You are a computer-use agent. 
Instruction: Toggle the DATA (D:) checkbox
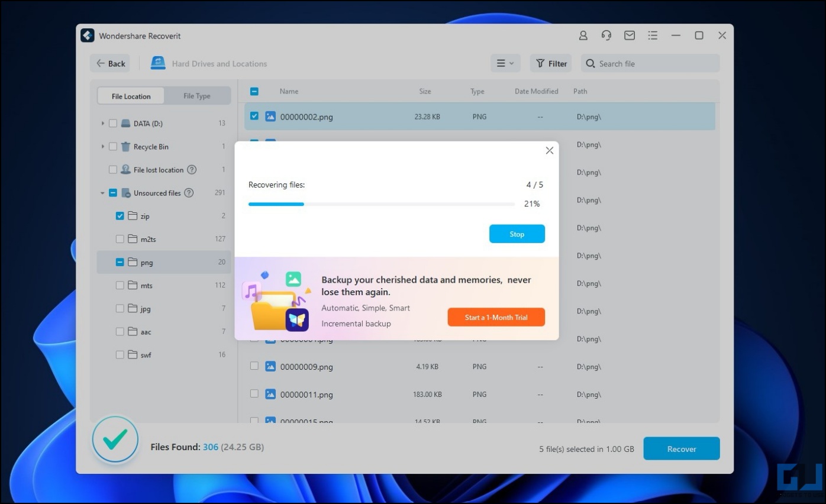pos(113,124)
